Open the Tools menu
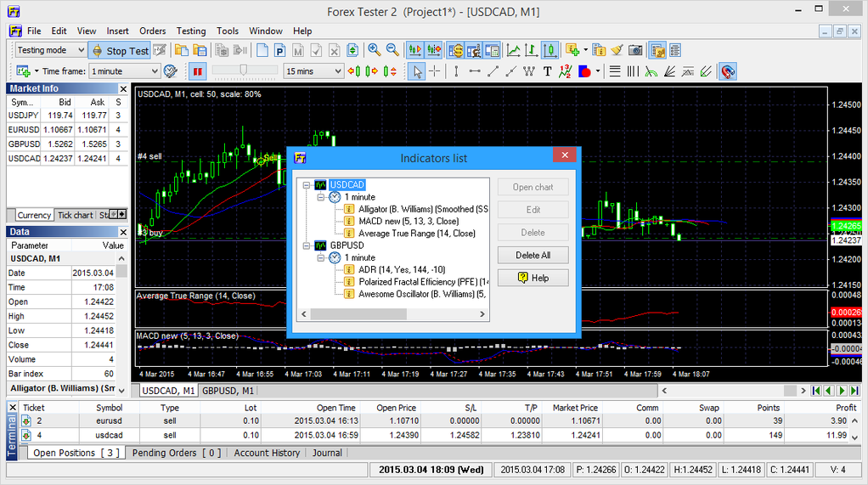The image size is (868, 485). pos(228,31)
